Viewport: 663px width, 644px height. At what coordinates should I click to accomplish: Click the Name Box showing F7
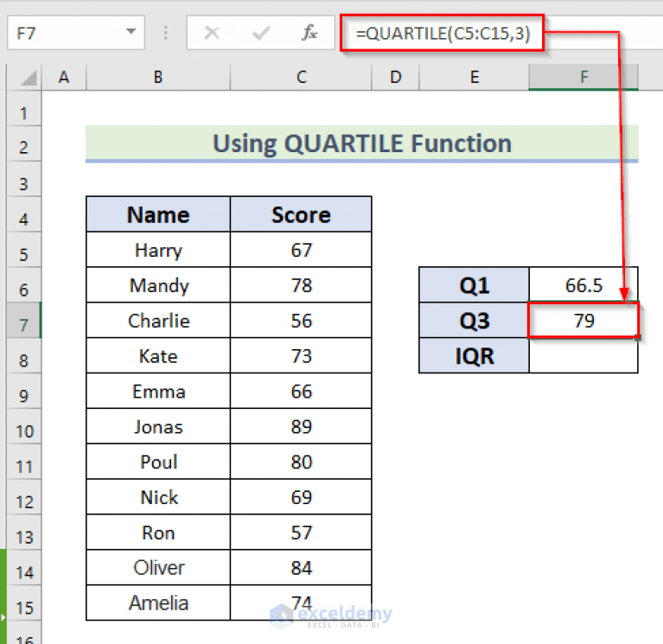coord(76,33)
